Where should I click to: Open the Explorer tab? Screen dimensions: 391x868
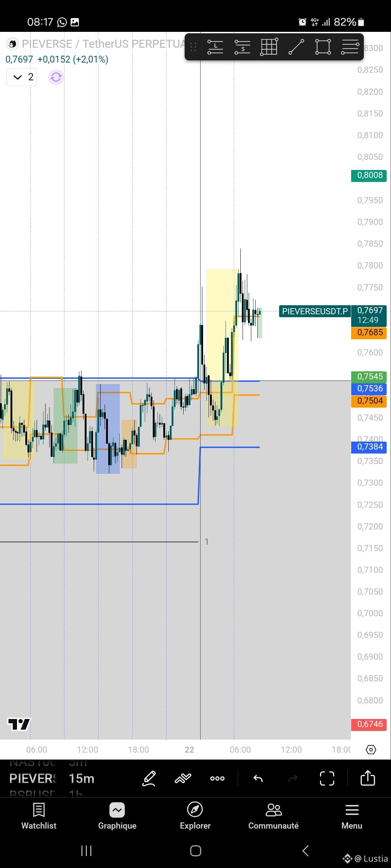pos(195,816)
